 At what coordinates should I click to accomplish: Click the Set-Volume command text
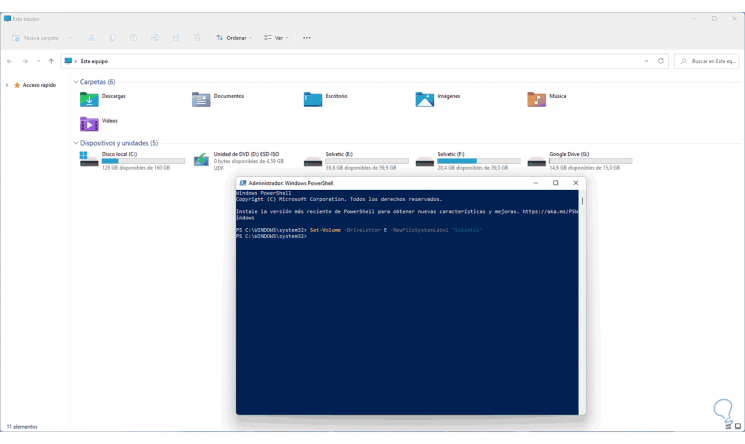click(x=325, y=230)
